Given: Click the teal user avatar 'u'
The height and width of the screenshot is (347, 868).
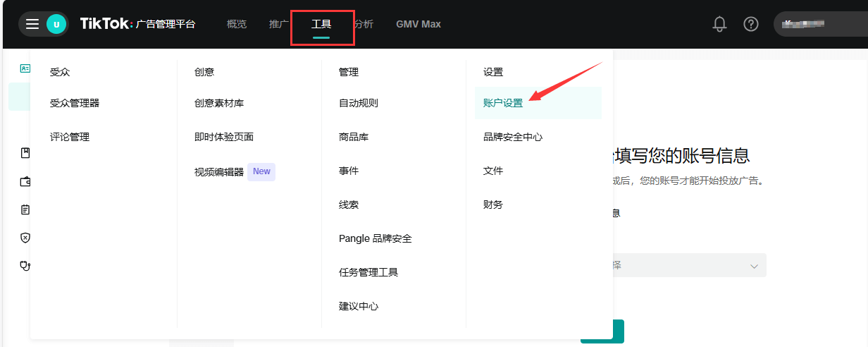Looking at the screenshot, I should [56, 24].
